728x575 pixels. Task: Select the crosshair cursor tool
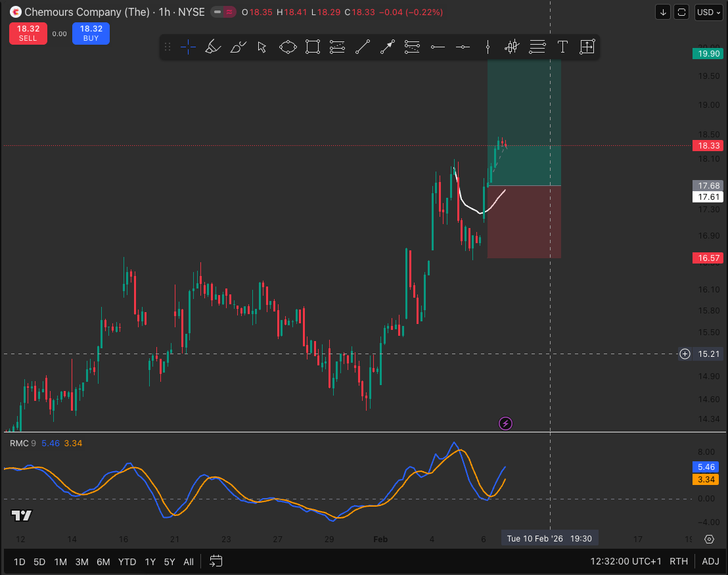pyautogui.click(x=188, y=47)
